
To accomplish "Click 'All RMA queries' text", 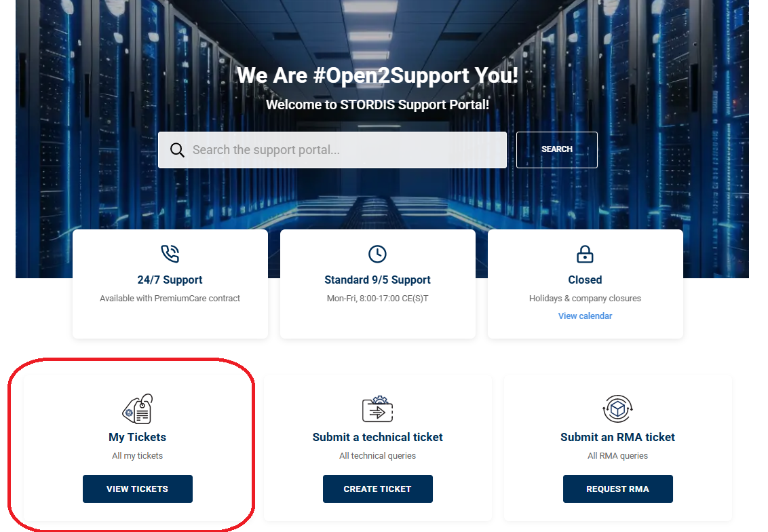I will pos(617,455).
